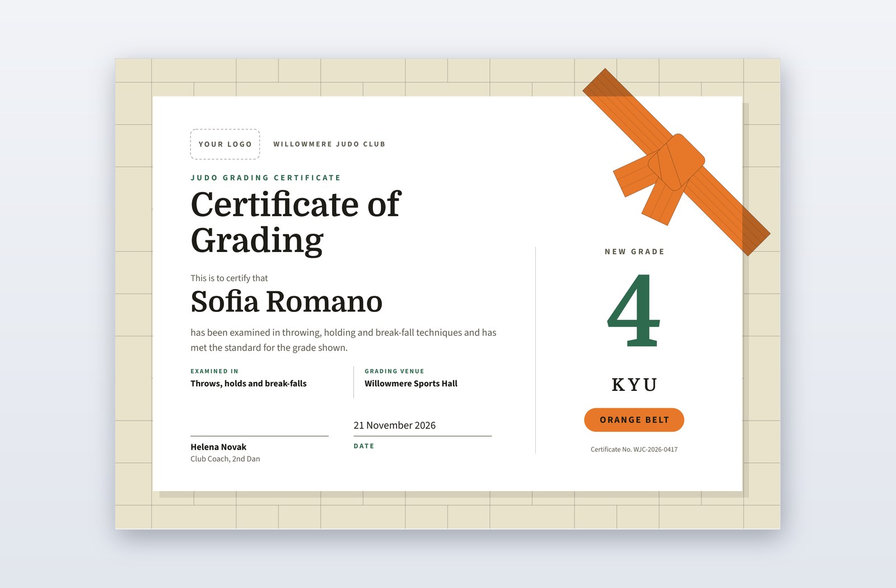Click the 'This is to certify that' line
896x588 pixels.
229,278
